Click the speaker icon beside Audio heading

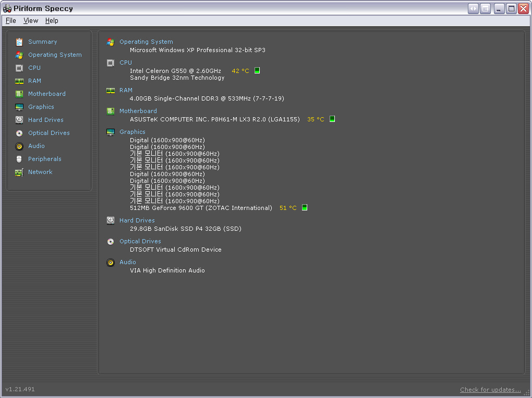coord(111,263)
